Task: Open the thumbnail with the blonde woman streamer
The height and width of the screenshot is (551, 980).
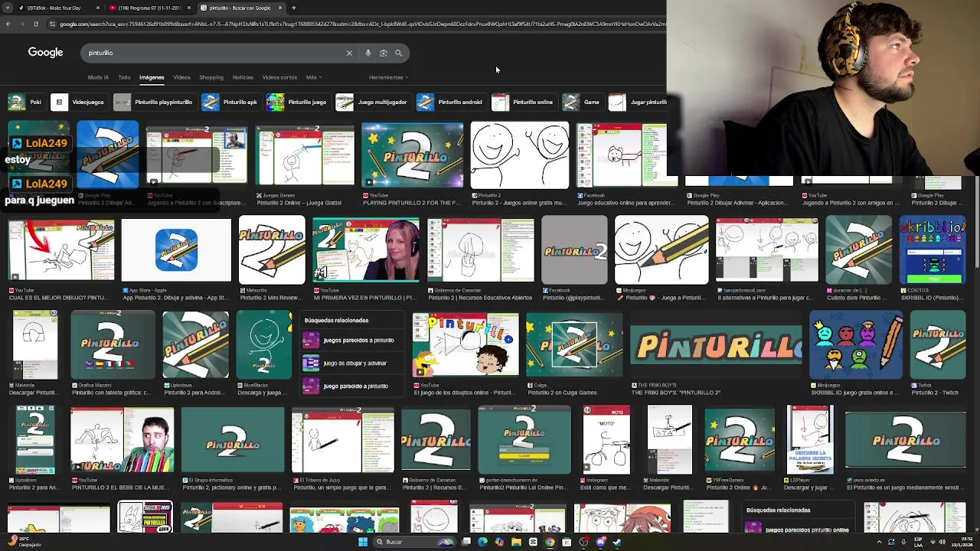Action: [366, 250]
